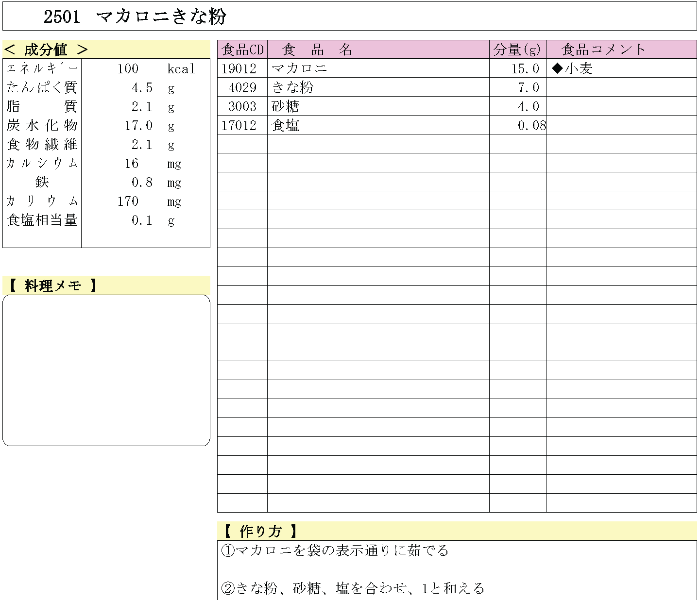Image resolution: width=700 pixels, height=600 pixels.
Task: Click inside the empty 料理メモ box
Action: coord(106,370)
